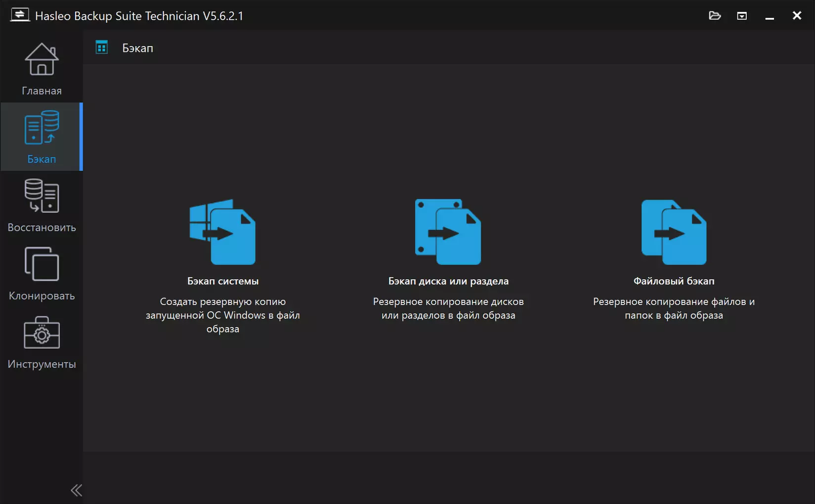This screenshot has height=504, width=815.
Task: Click the disk or partition backup icon
Action: point(448,232)
